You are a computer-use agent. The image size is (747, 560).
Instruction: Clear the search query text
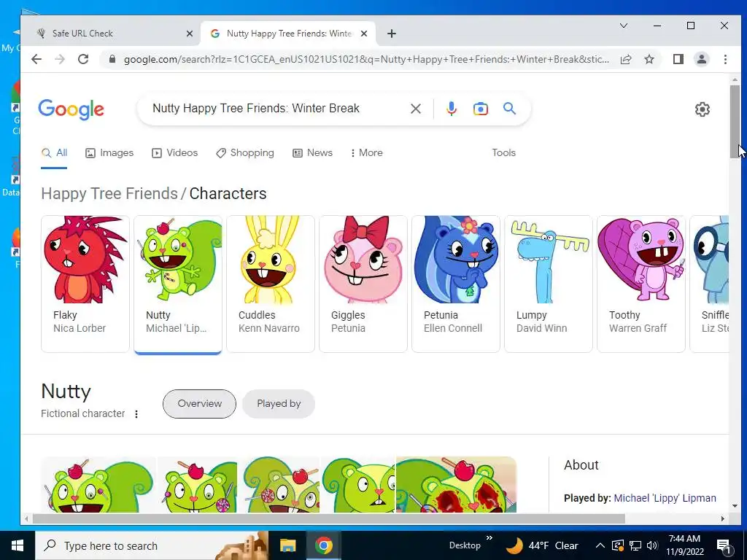[x=415, y=109]
